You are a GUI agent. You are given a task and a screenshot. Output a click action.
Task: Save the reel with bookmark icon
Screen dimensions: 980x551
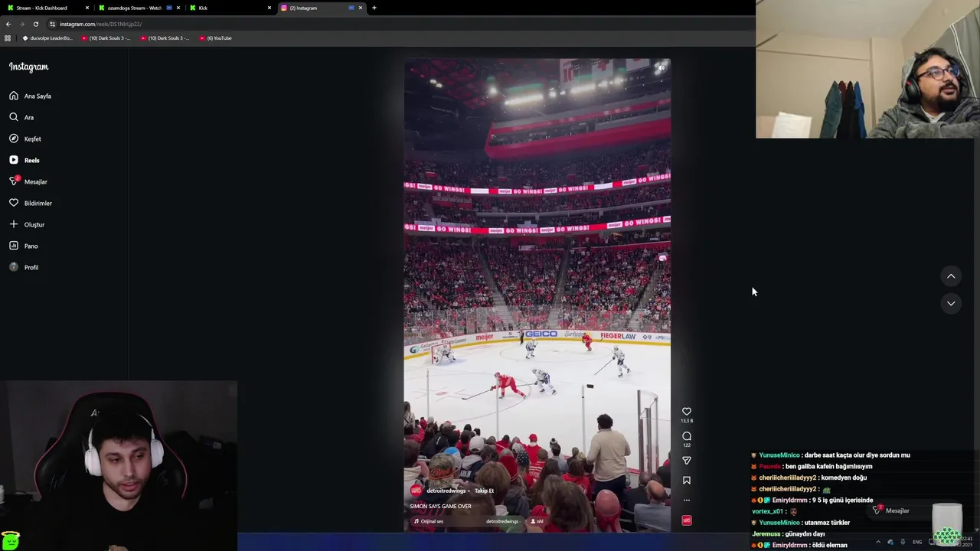click(x=687, y=481)
